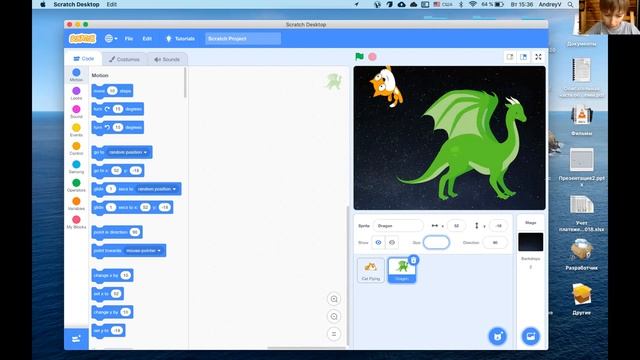This screenshot has height=360, width=640.
Task: Select the My Blocks category
Action: (76, 222)
